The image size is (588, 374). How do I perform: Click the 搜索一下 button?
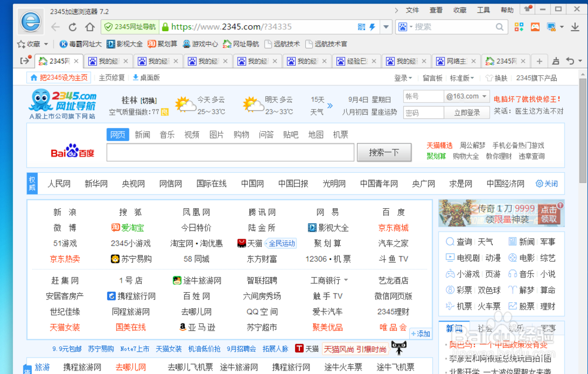tap(384, 152)
